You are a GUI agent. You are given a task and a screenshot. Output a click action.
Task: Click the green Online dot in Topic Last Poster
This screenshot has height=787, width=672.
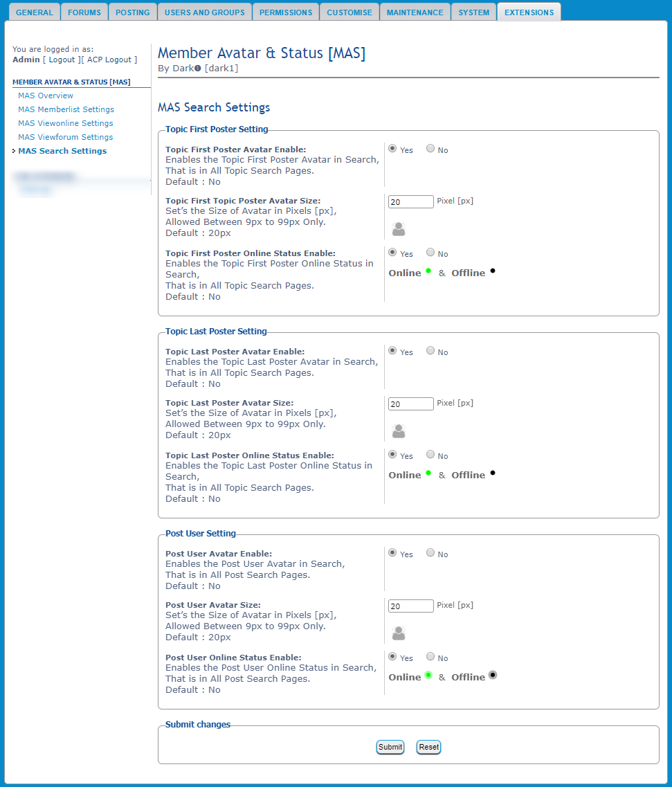pyautogui.click(x=428, y=473)
